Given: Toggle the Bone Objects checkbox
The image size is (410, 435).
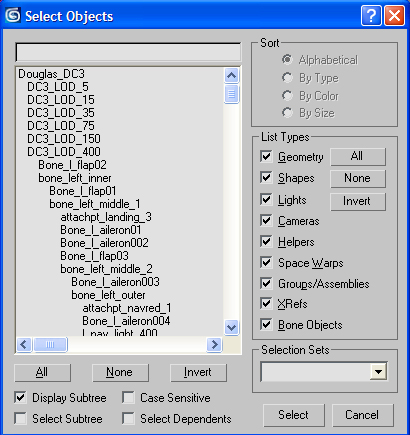Looking at the screenshot, I should pos(266,325).
